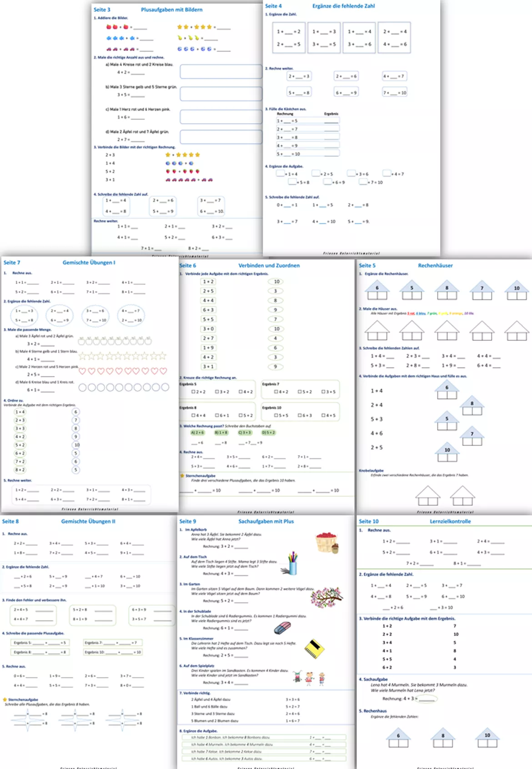Click the 'Knobelaufgabe' label on Seite 5
The height and width of the screenshot is (769, 532).
(371, 471)
